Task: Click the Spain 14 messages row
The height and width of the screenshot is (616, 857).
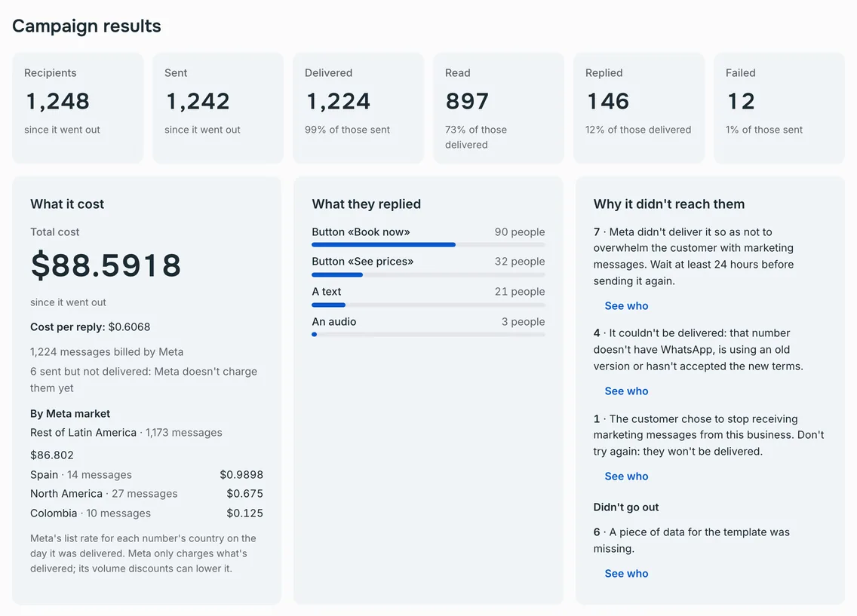Action: 146,474
